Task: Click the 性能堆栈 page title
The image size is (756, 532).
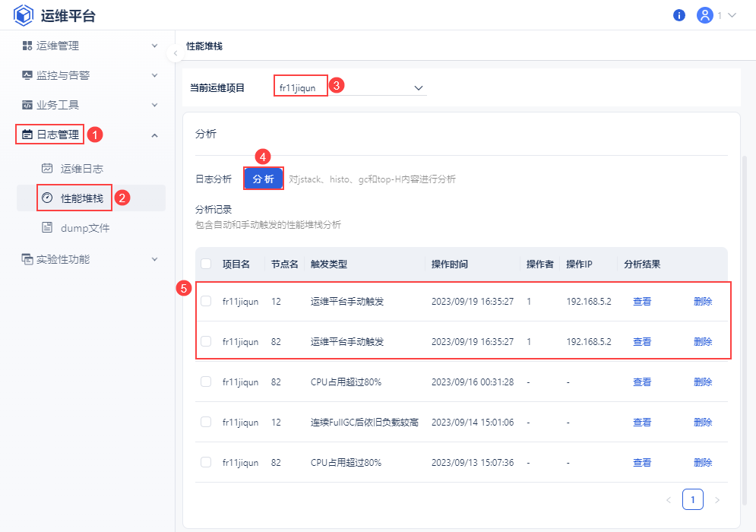Action: (x=204, y=46)
